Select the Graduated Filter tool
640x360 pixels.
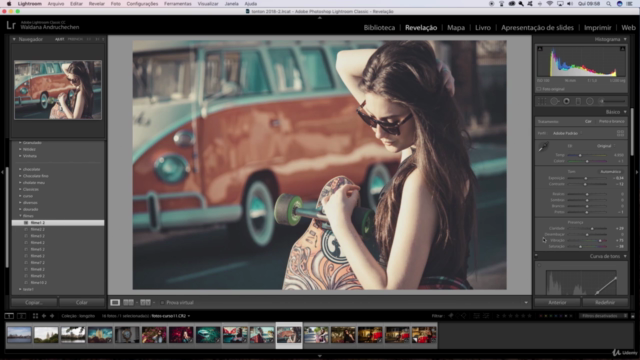tap(578, 101)
